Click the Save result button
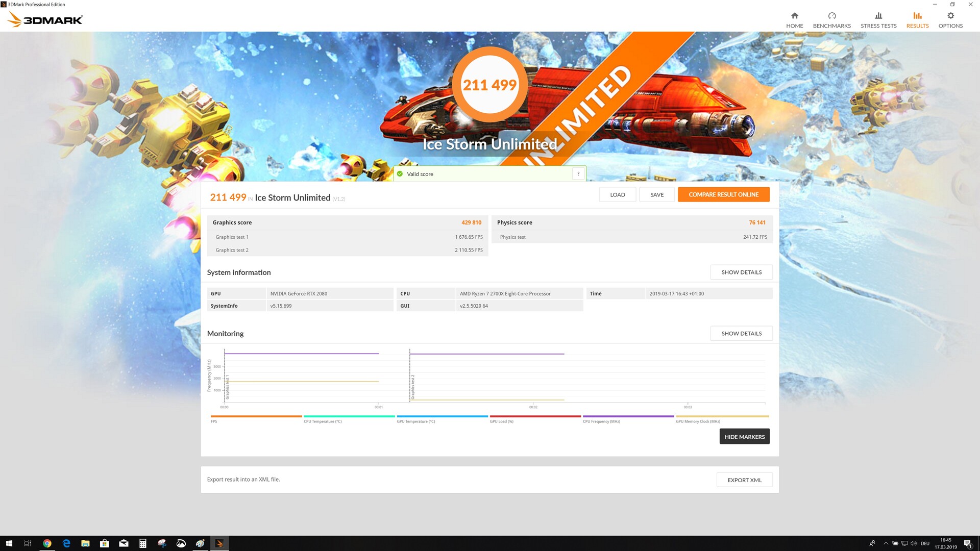 click(657, 194)
